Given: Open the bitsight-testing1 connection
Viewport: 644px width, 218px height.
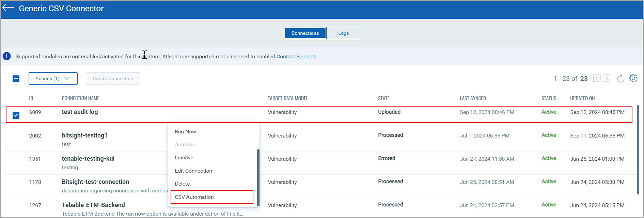Looking at the screenshot, I should 84,135.
